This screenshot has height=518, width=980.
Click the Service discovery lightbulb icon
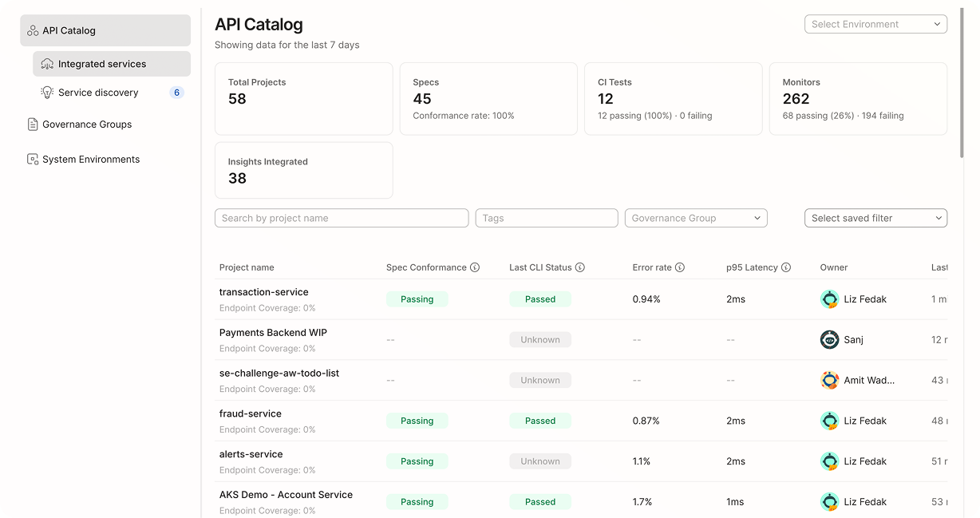point(46,92)
